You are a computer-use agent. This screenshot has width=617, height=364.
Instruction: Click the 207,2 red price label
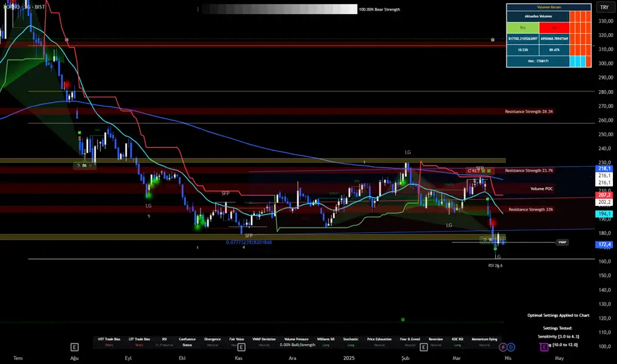coord(604,196)
